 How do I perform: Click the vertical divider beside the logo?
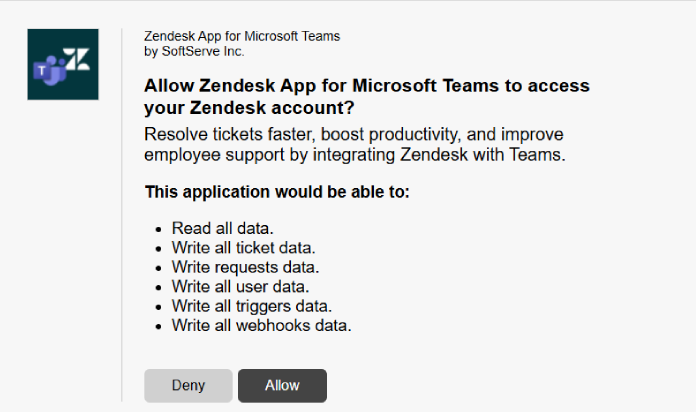[x=122, y=215]
